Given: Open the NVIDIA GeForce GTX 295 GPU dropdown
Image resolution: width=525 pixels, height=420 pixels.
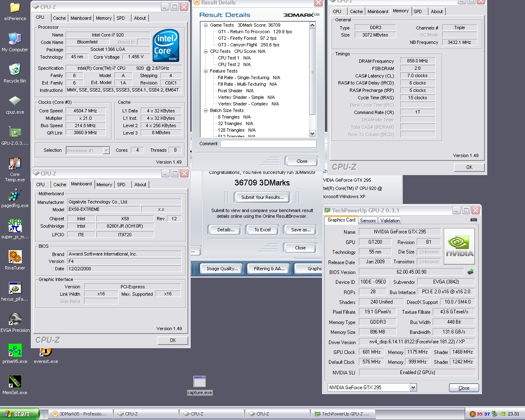Looking at the screenshot, I should (x=413, y=387).
